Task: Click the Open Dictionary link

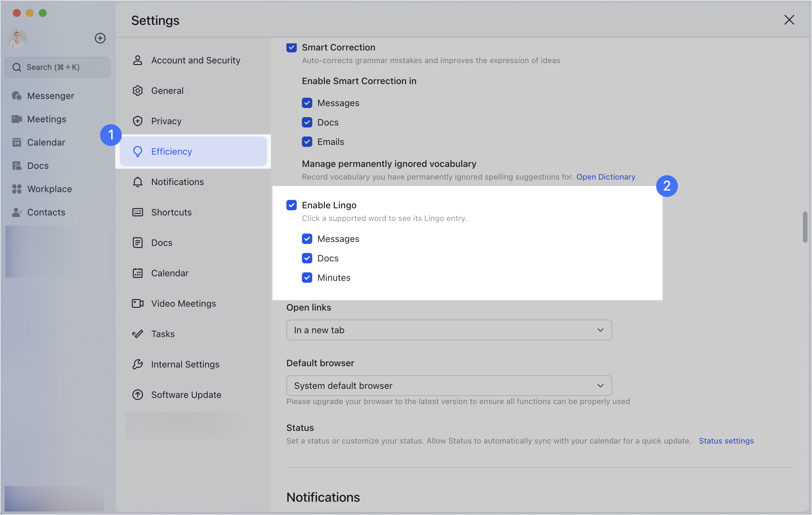Action: tap(606, 177)
